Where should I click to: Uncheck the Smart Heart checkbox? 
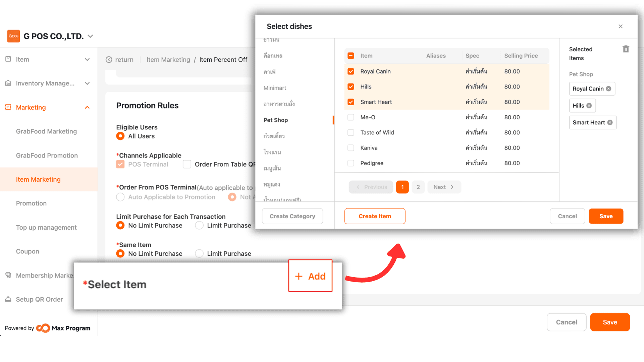point(351,102)
